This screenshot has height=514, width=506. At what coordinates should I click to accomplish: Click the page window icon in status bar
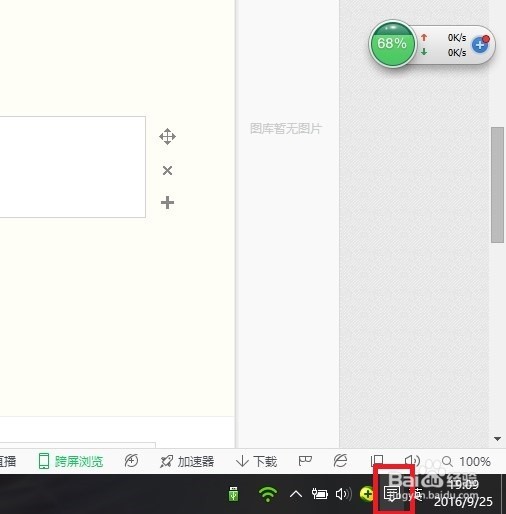point(377,461)
